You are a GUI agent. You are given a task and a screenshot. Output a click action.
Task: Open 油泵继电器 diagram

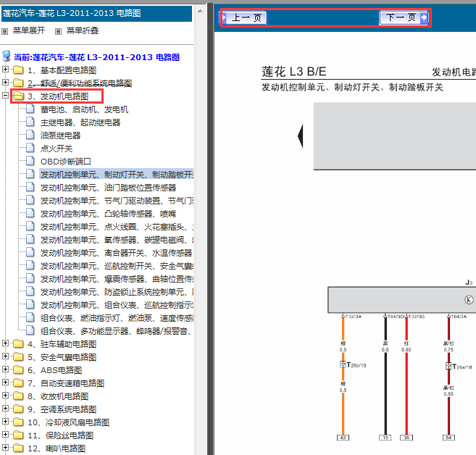(60, 135)
